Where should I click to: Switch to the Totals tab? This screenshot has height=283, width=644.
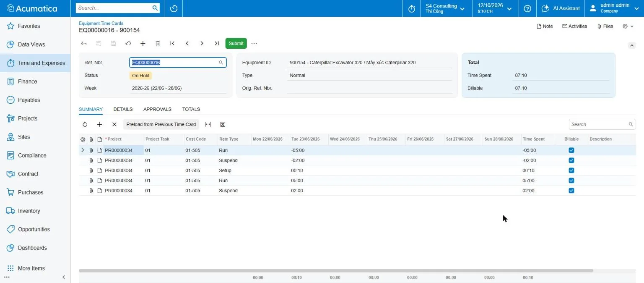click(x=191, y=109)
